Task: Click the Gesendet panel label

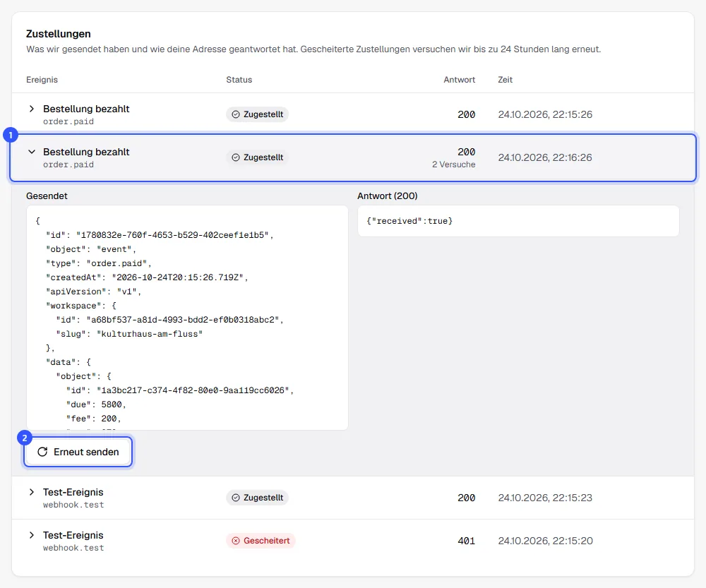Action: [x=47, y=196]
